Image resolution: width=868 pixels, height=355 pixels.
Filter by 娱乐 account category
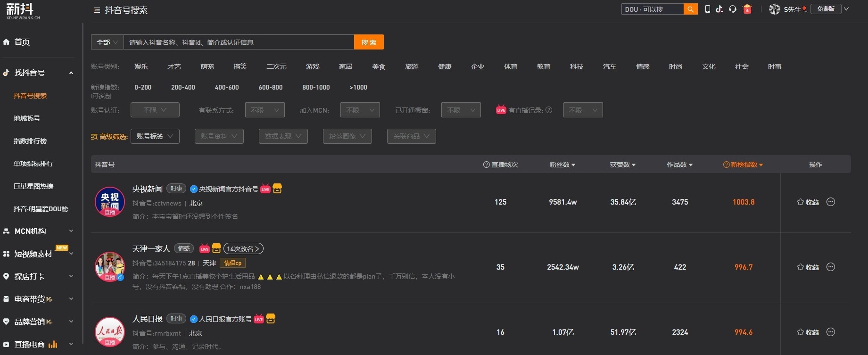pyautogui.click(x=141, y=66)
